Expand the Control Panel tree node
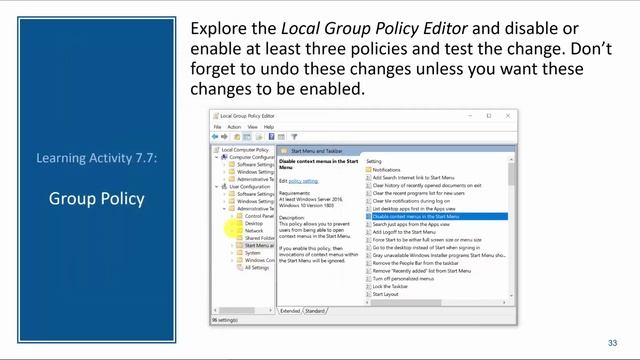 pyautogui.click(x=233, y=216)
